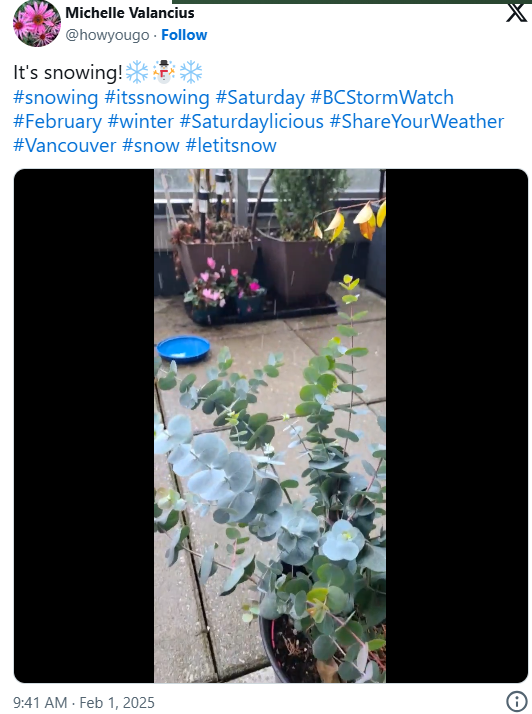Follow the @howyougo account
532x714 pixels.
pos(184,35)
